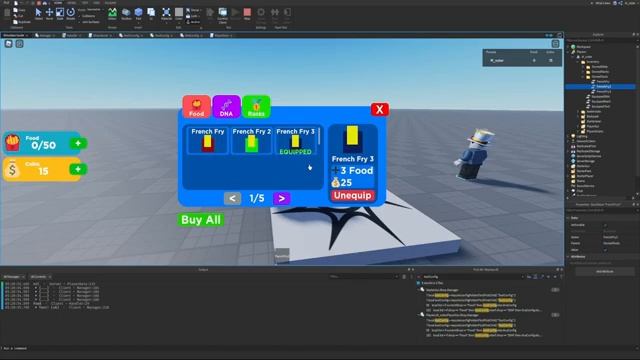Select the Workspace globe icon in Explorer

tap(573, 47)
